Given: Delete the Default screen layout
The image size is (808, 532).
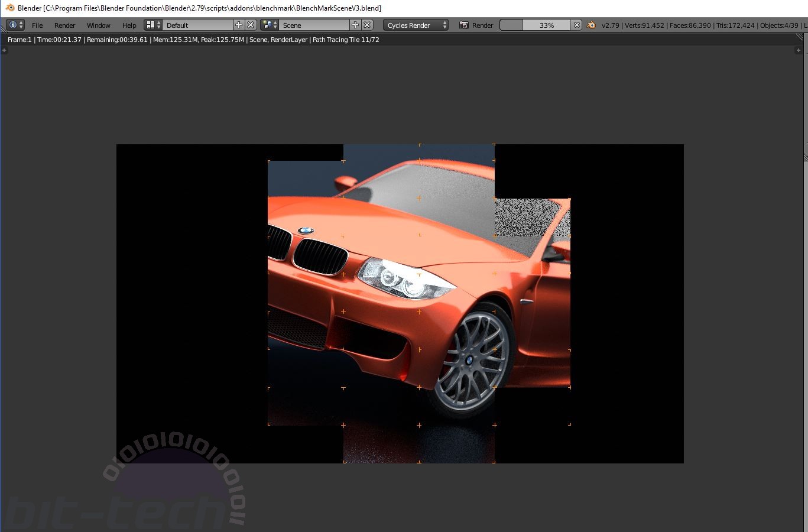Looking at the screenshot, I should point(251,25).
